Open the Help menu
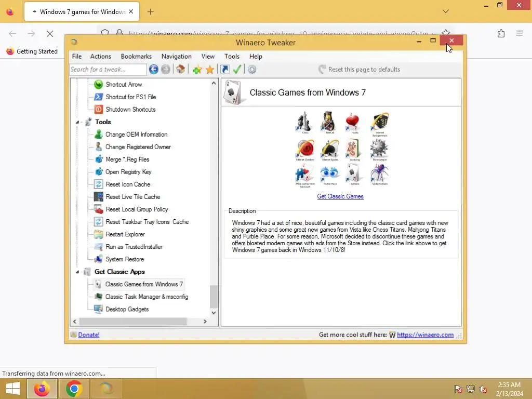The image size is (532, 399). 256,56
